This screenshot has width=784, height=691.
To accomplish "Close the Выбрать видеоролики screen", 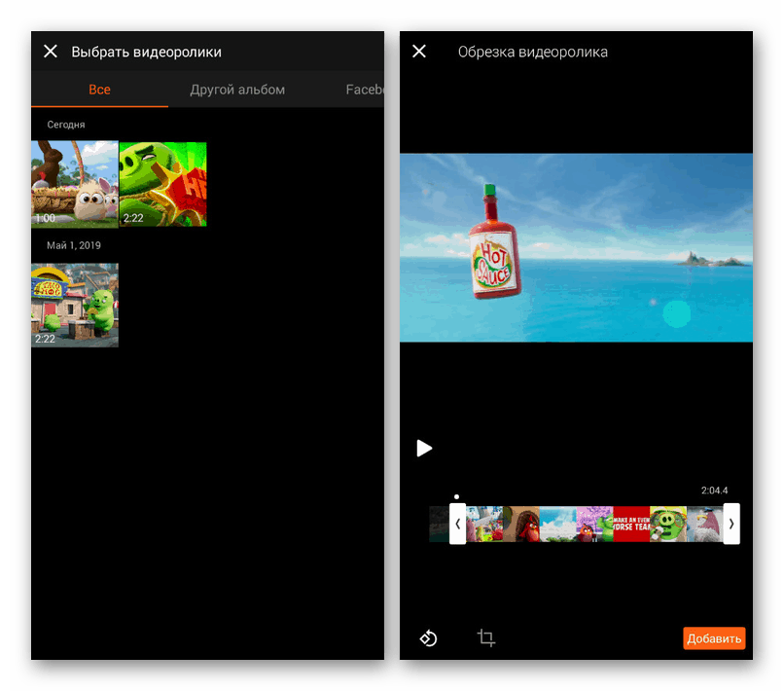I will point(51,52).
